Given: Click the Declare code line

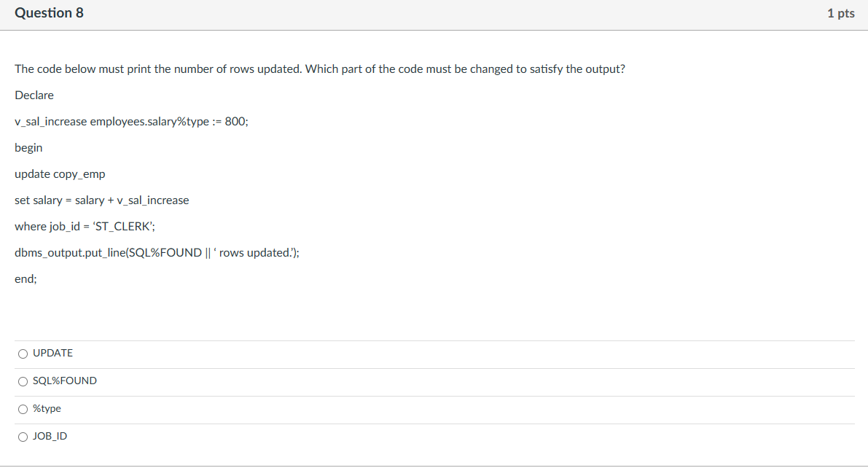Looking at the screenshot, I should (x=34, y=95).
